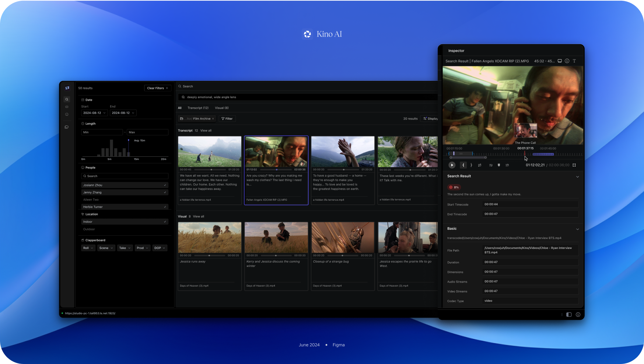
Task: Toggle Josiann Zhou people filter
Action: coord(125,185)
